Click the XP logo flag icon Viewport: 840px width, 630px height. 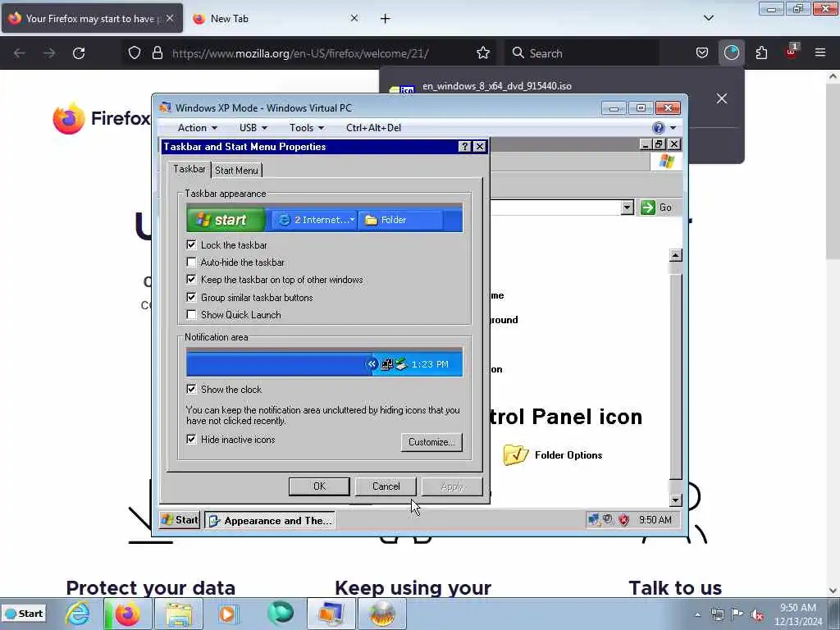click(666, 162)
